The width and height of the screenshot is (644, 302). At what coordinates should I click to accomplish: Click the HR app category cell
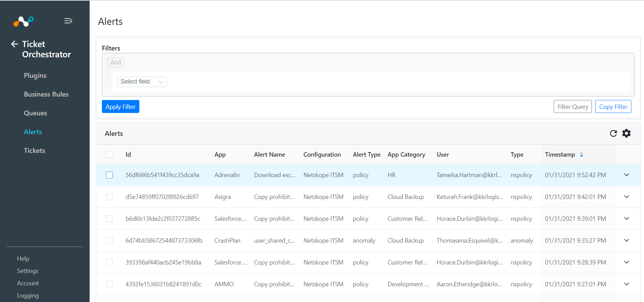point(392,175)
